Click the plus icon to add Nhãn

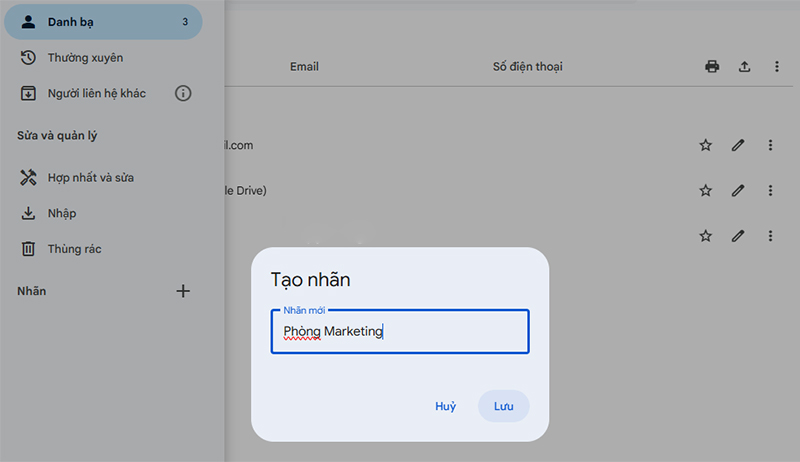tap(183, 291)
